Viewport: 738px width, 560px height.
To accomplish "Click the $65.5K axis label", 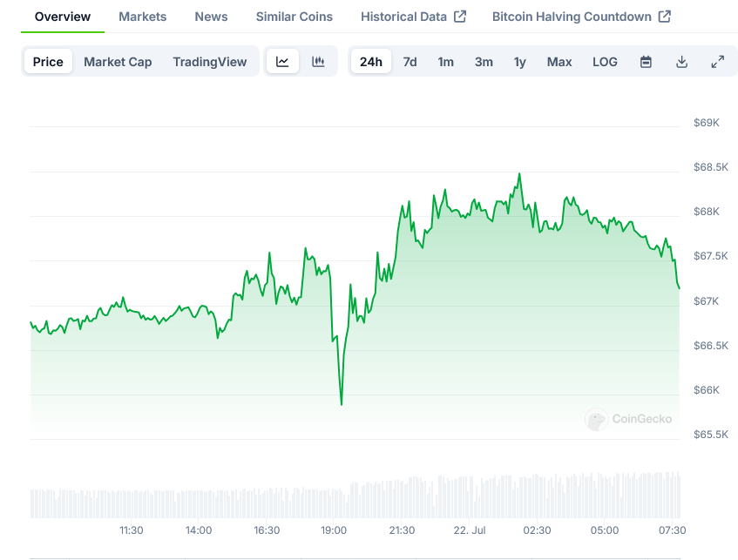I will pyautogui.click(x=711, y=435).
